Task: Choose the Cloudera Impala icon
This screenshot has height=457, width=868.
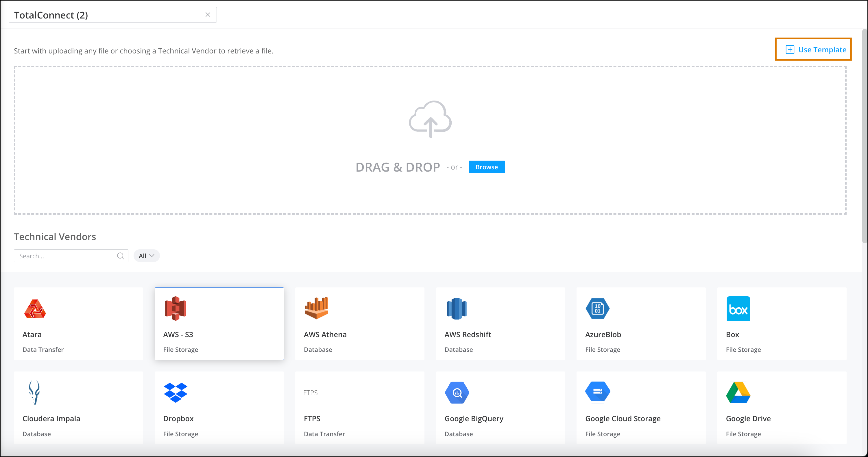Action: point(34,392)
